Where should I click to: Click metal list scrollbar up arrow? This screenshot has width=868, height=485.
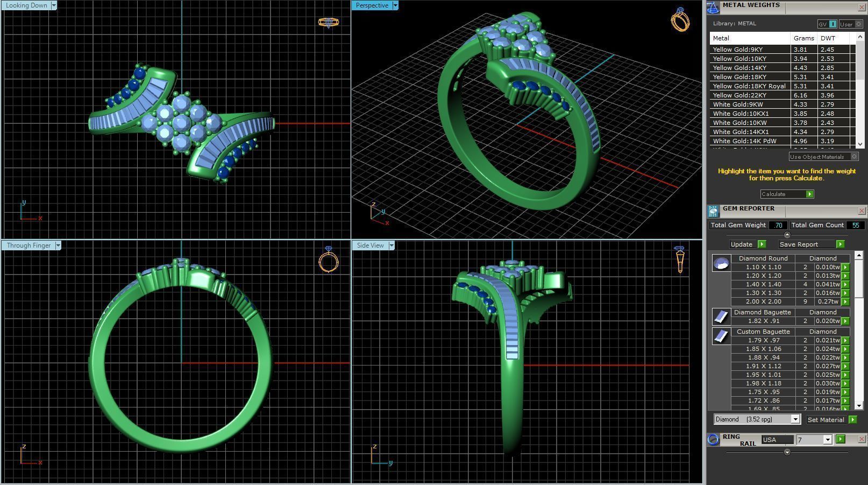(x=859, y=37)
